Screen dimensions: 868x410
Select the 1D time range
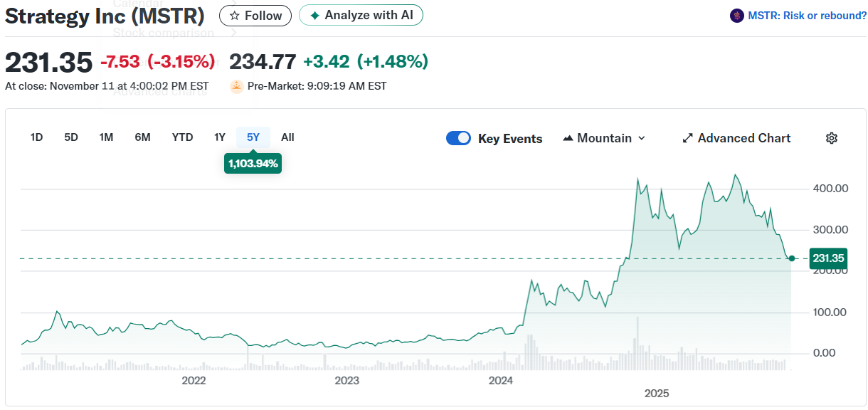[x=36, y=137]
